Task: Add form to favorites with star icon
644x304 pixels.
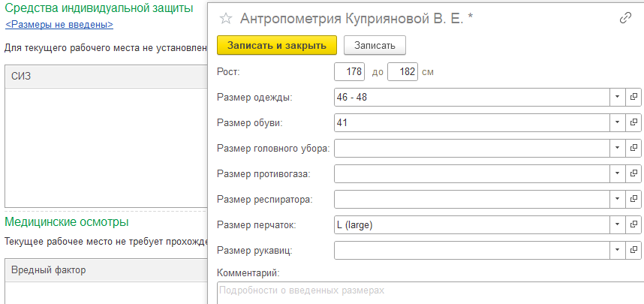Action: [226, 20]
